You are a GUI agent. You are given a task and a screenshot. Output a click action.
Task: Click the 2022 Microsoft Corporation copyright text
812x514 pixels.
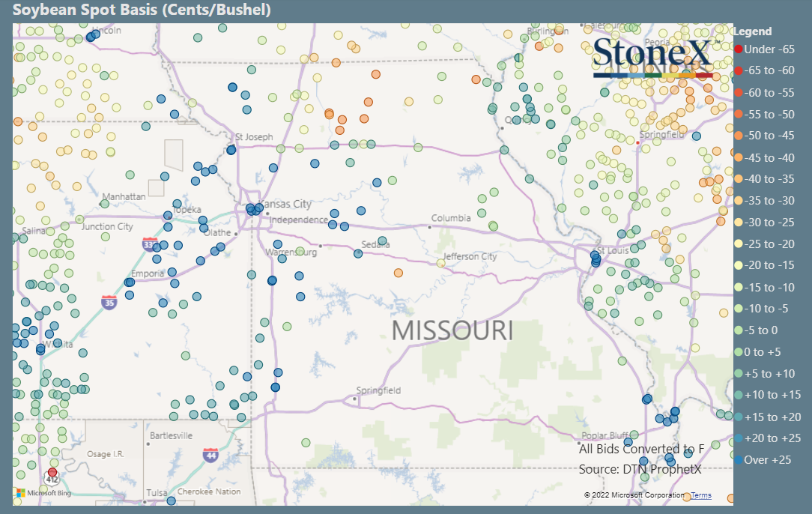pos(634,495)
